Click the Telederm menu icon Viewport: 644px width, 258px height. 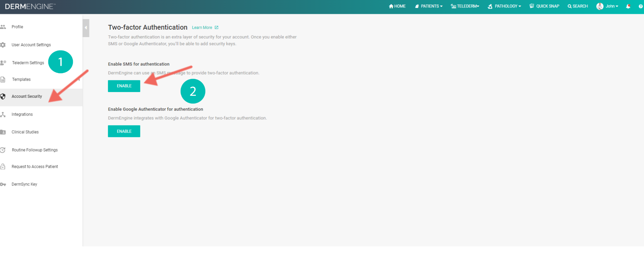click(453, 6)
